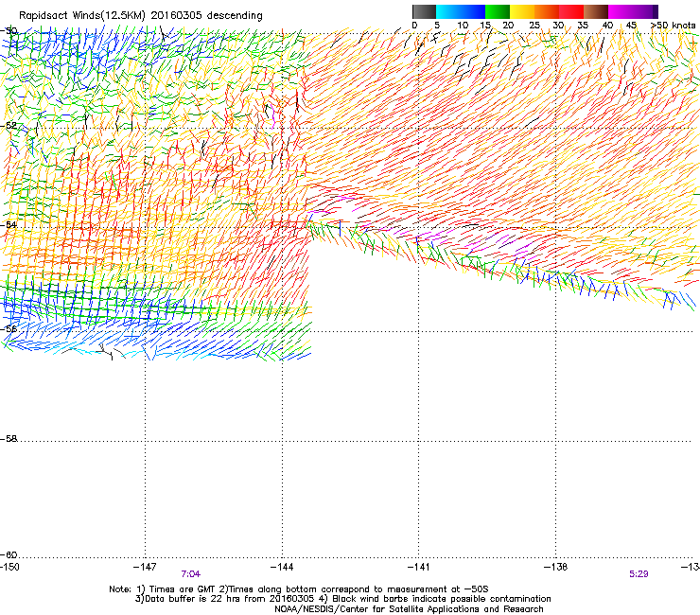Click the NOAA/NESDIS credit line
This screenshot has width=700, height=615.
point(409,609)
